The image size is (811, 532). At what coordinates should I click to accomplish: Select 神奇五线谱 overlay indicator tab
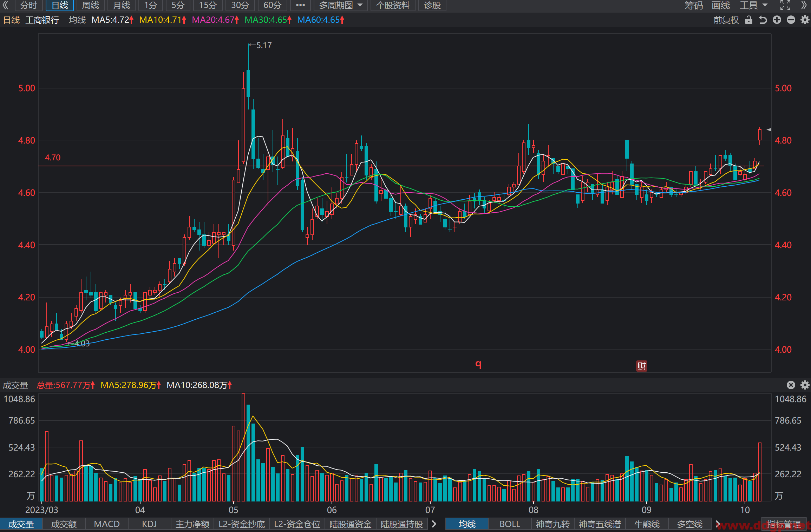click(x=600, y=524)
